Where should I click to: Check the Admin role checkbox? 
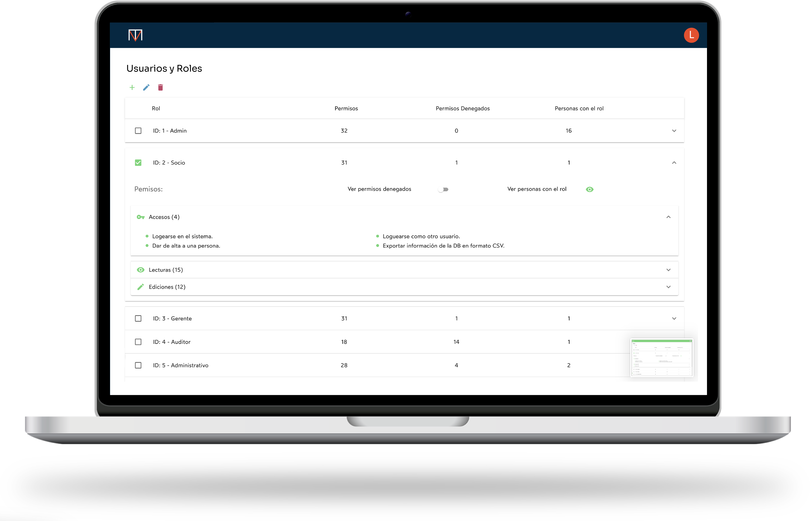[138, 131]
